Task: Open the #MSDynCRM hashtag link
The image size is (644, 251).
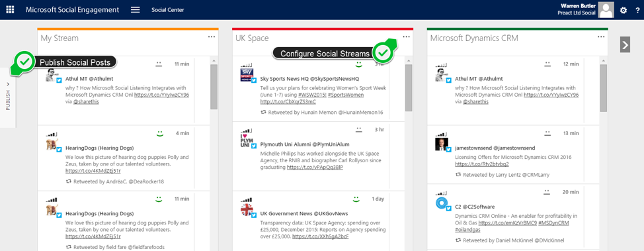Action: [554, 223]
